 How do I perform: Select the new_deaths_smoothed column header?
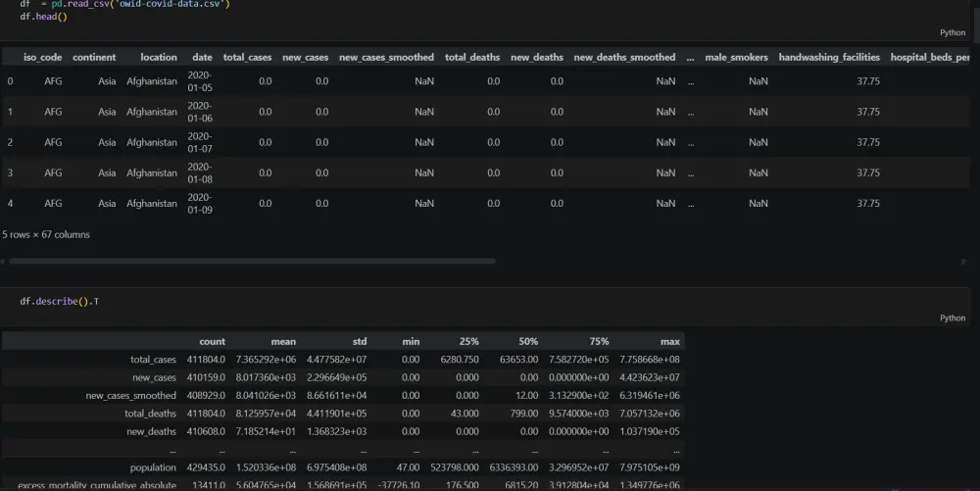tap(624, 57)
